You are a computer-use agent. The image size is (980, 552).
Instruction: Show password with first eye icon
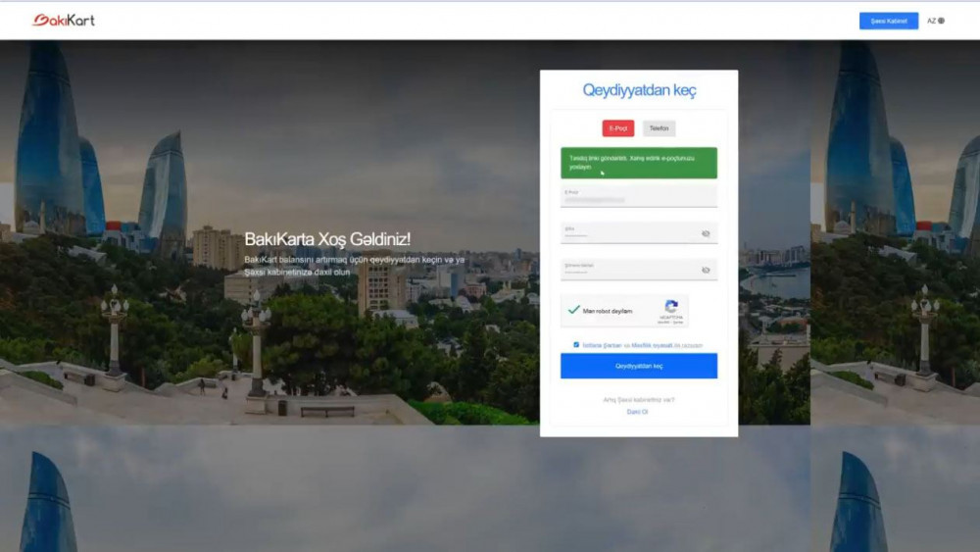coord(706,233)
